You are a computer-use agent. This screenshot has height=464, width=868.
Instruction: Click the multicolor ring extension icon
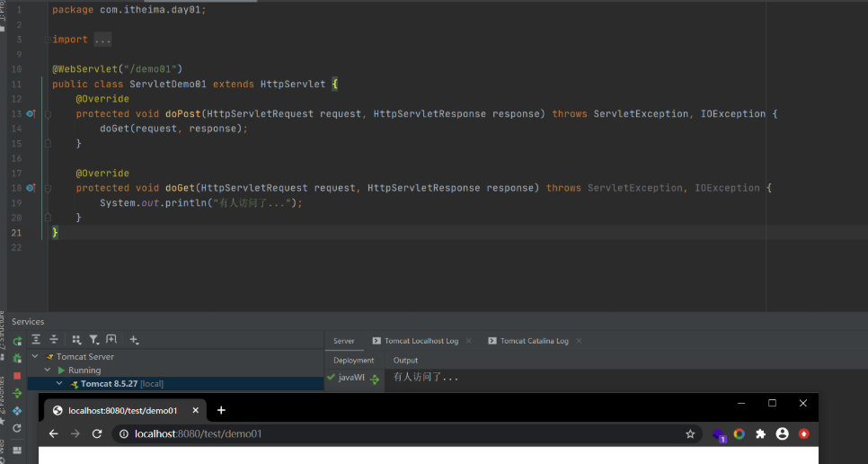(739, 434)
